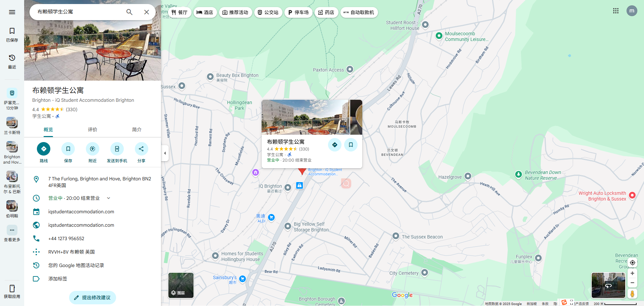
Task: Open the Google apps grid
Action: pyautogui.click(x=615, y=11)
